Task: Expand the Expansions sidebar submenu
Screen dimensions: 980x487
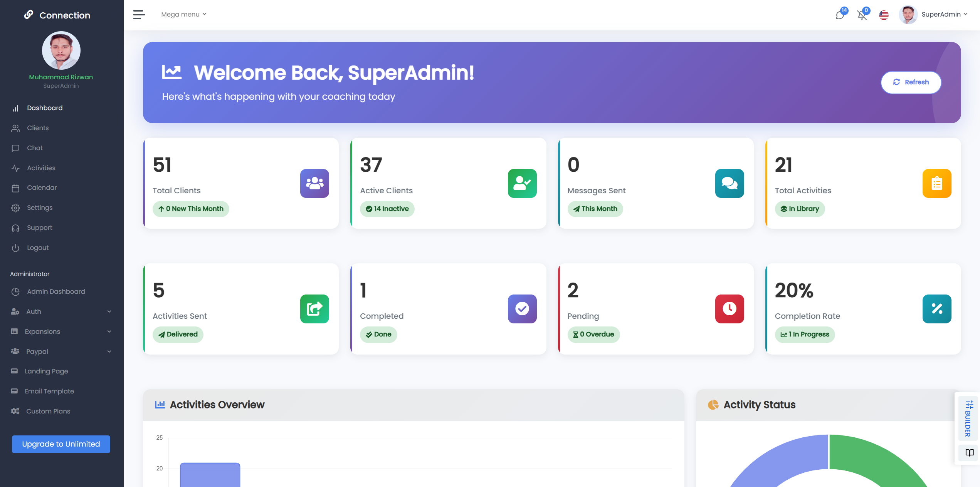Action: (62, 331)
